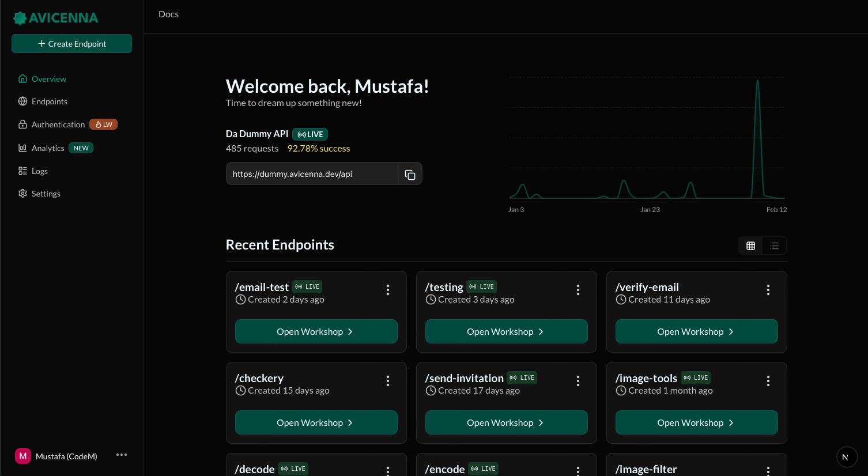Go to the Docs tab
868x476 pixels.
pos(168,14)
